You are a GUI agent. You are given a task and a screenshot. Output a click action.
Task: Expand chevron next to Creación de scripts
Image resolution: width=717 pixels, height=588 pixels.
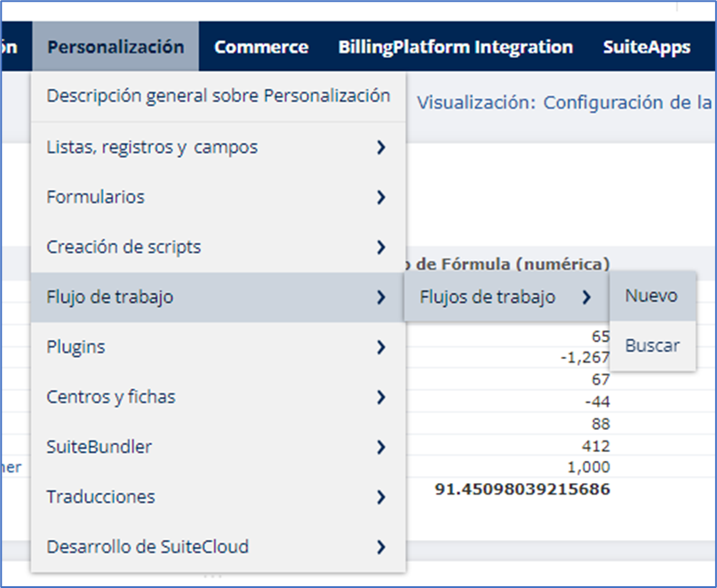[x=381, y=247]
